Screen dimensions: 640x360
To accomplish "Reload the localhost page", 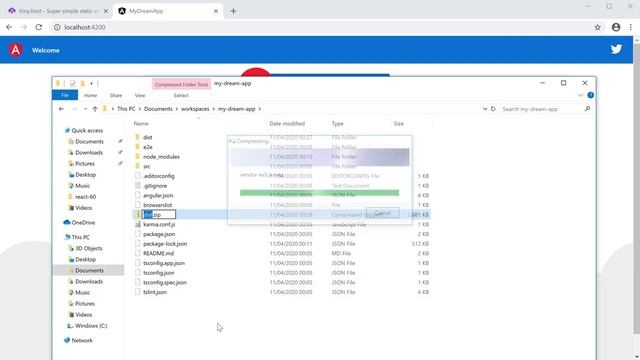I will (x=39, y=27).
